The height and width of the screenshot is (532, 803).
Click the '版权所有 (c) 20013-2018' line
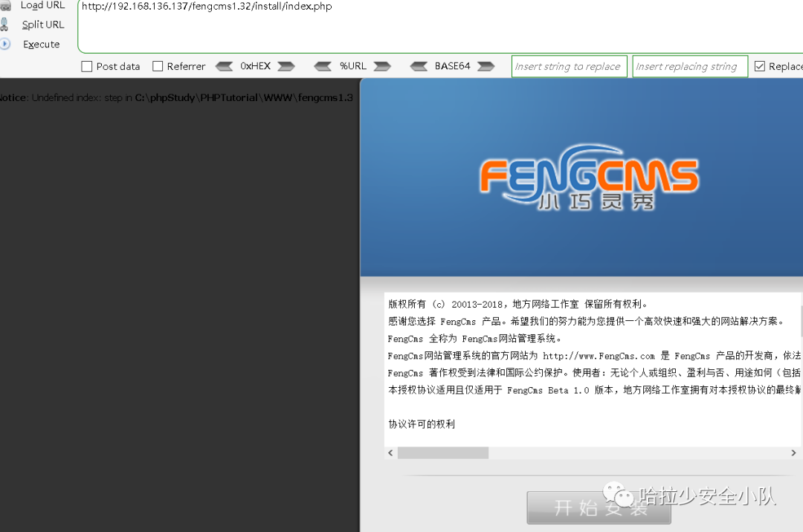pyautogui.click(x=517, y=305)
